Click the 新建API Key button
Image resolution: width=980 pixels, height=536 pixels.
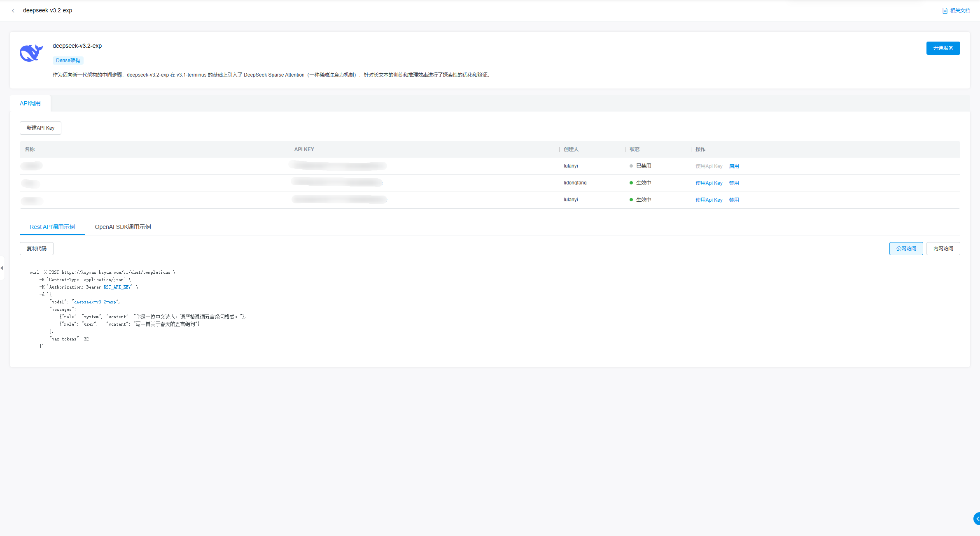pos(40,128)
